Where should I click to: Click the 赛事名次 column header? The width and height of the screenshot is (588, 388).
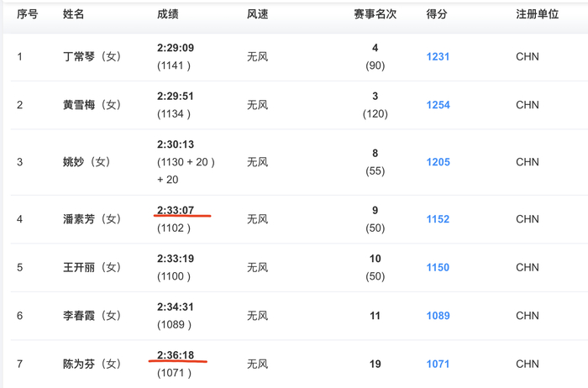pos(375,14)
